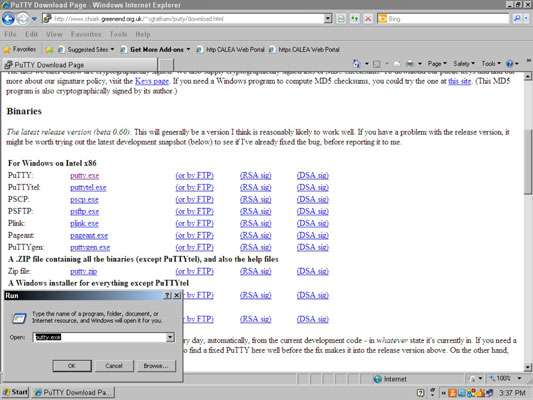533x400 pixels.
Task: Click the vertical scrollbar thumb
Action: 528,162
